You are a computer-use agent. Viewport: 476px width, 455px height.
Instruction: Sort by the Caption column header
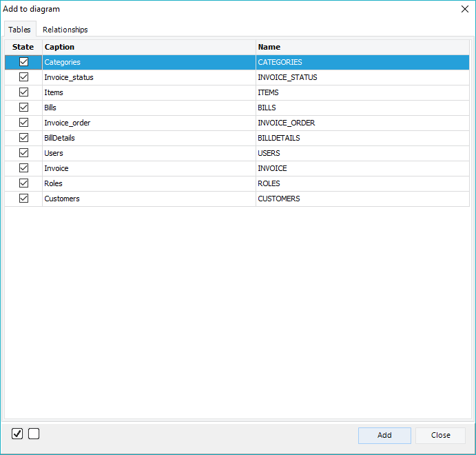tap(149, 47)
